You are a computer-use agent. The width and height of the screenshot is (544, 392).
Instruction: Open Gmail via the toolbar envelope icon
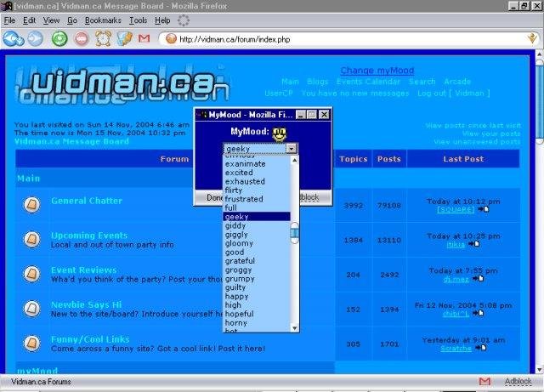(x=144, y=38)
